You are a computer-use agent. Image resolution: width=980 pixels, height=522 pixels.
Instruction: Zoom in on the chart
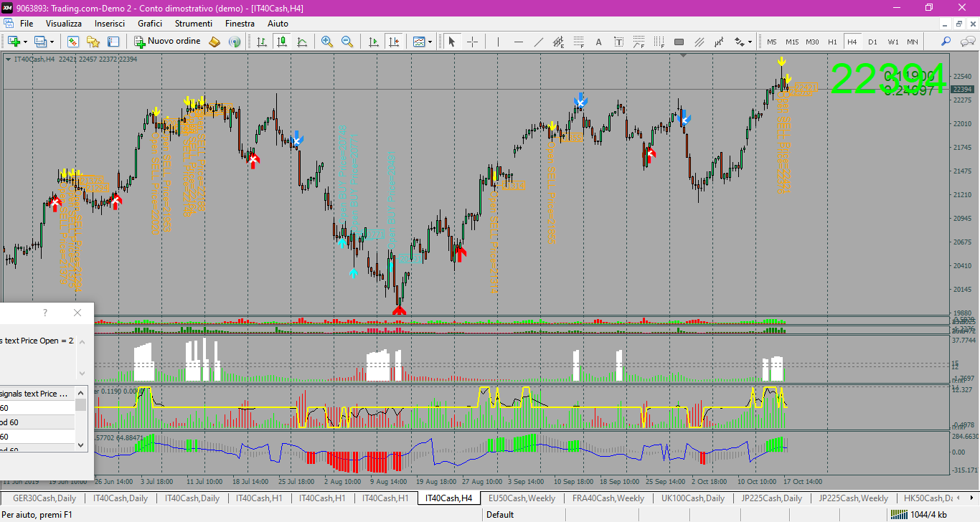[x=327, y=42]
